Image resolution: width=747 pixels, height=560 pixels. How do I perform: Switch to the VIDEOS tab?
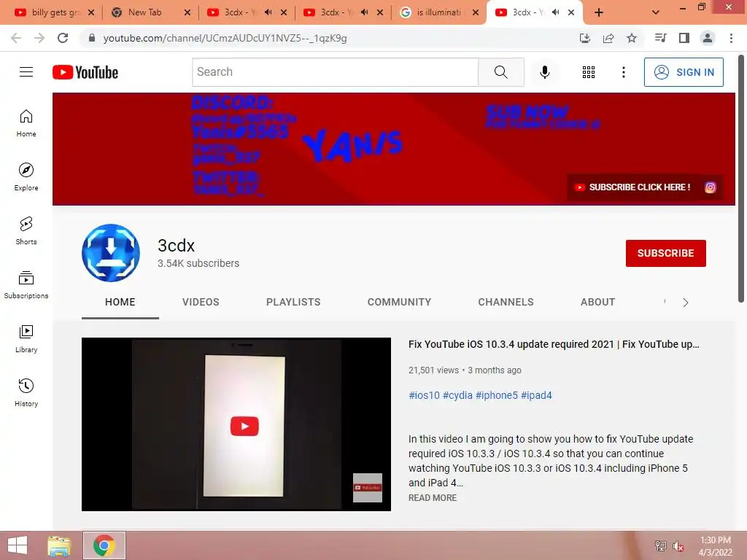coord(201,302)
